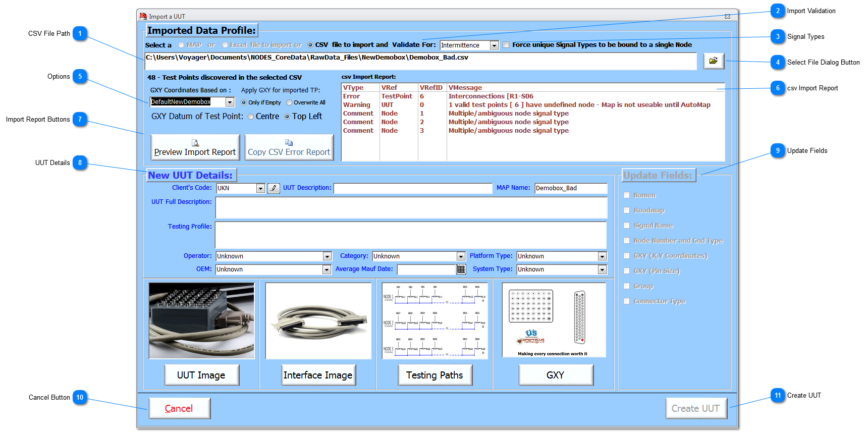Click the Import a UUT title bar icon

(x=143, y=16)
